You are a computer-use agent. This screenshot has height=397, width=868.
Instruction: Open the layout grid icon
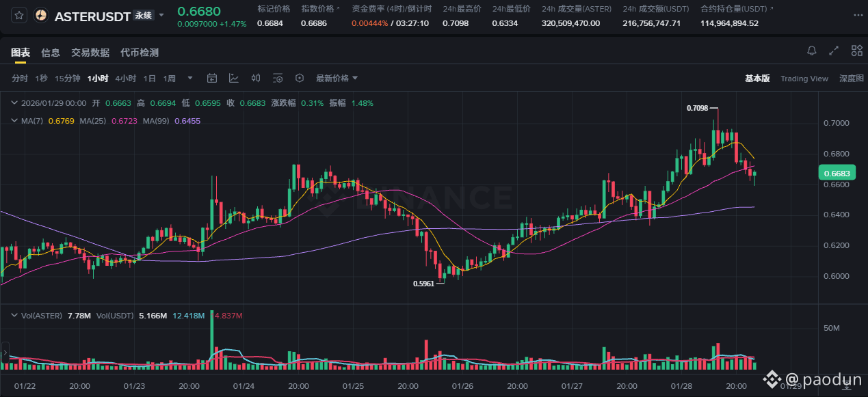click(856, 51)
